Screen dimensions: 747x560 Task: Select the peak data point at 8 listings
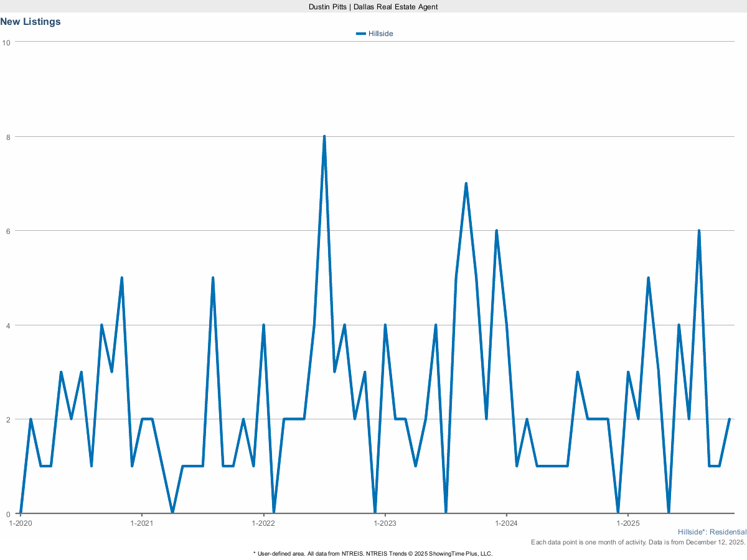324,136
